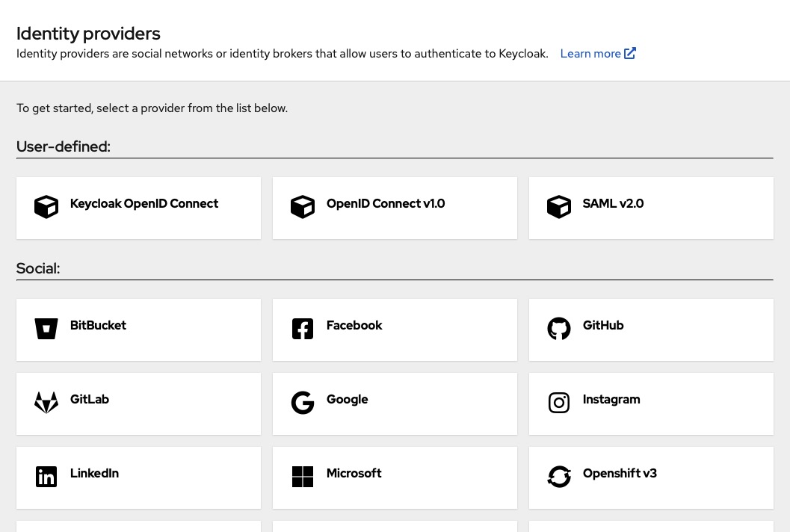790x532 pixels.
Task: Click the OpenID Connect v1.0 provider icon
Action: pos(303,207)
